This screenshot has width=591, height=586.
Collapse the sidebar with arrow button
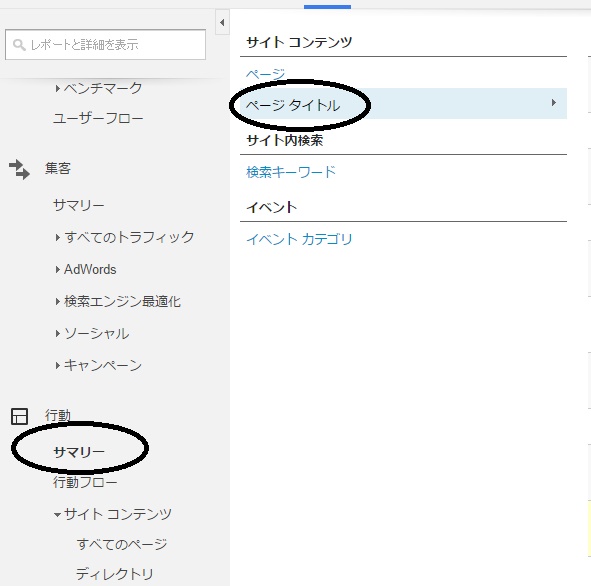[x=222, y=23]
